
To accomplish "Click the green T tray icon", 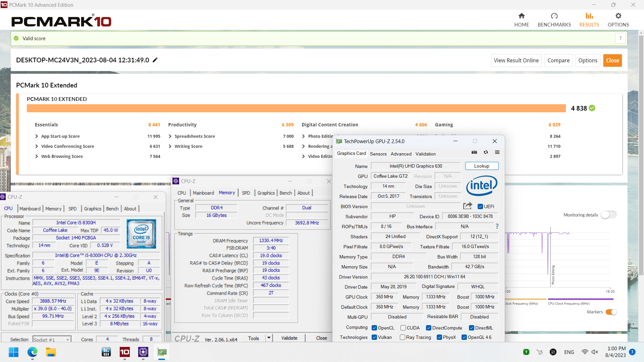I will coord(526,352).
